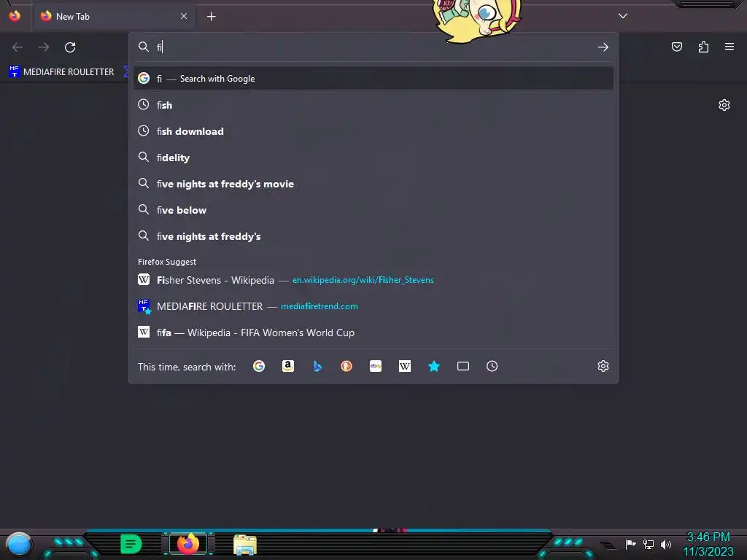Image resolution: width=747 pixels, height=560 pixels.
Task: Open 'fifa — Wikipedia' suggestion
Action: point(373,332)
